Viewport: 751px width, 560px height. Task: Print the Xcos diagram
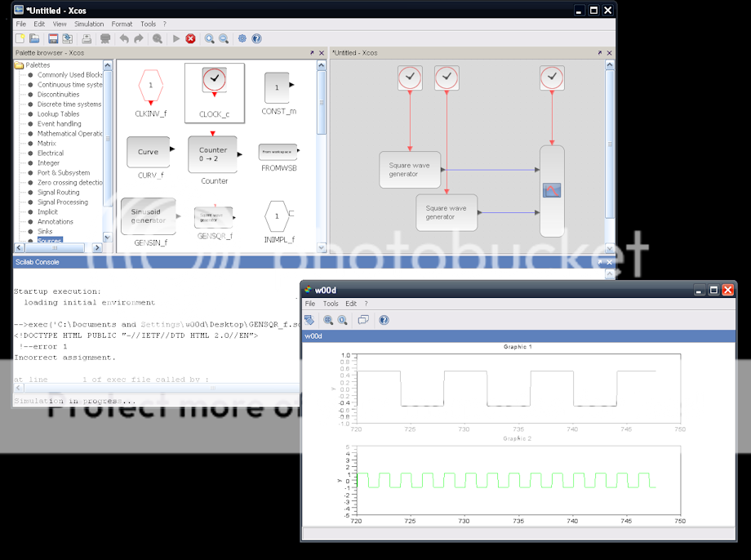click(87, 39)
